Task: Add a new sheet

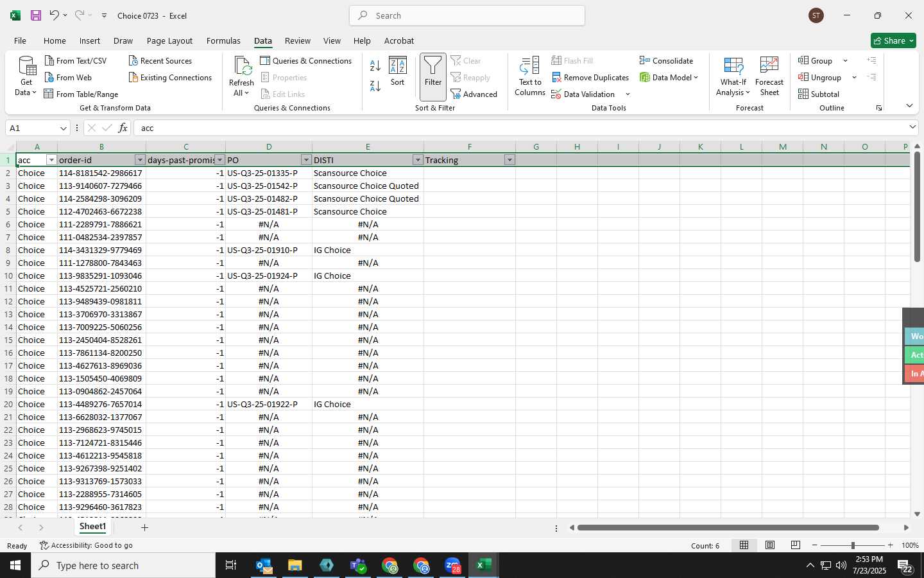Action: pos(144,527)
